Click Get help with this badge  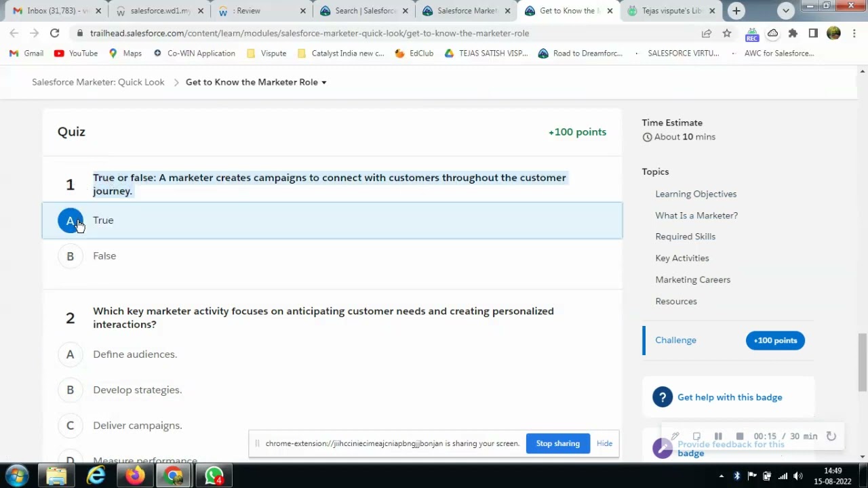click(730, 397)
